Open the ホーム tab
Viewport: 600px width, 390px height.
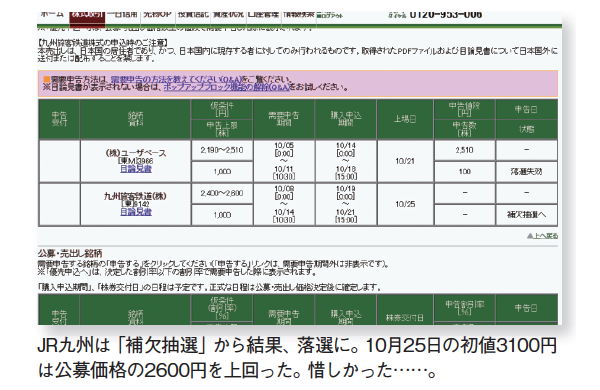52,15
